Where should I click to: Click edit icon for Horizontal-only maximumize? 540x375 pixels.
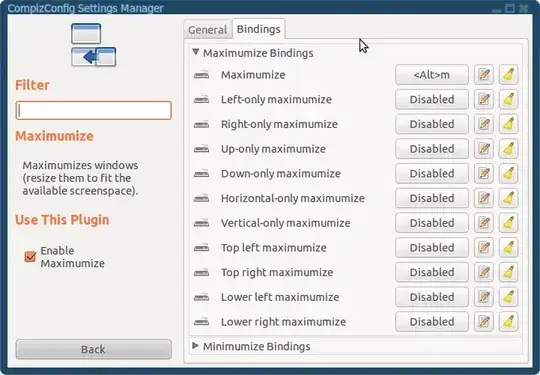tap(484, 198)
